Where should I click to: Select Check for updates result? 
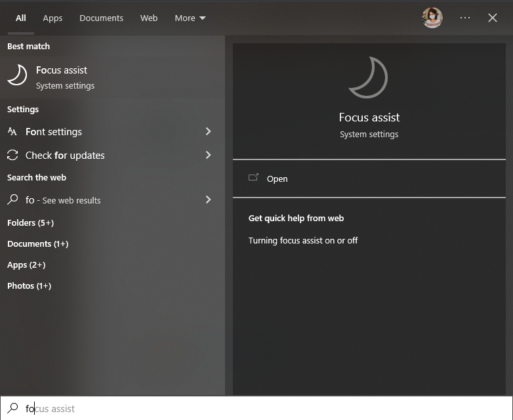[113, 155]
